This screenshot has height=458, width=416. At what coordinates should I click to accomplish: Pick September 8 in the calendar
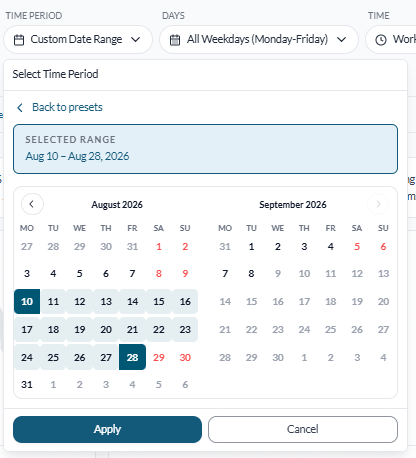[x=251, y=274]
